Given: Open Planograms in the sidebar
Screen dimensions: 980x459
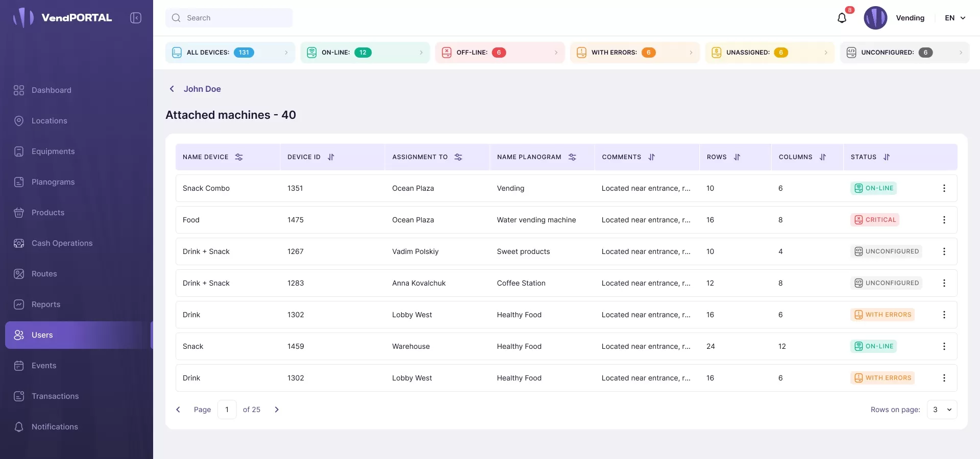Looking at the screenshot, I should (x=53, y=182).
